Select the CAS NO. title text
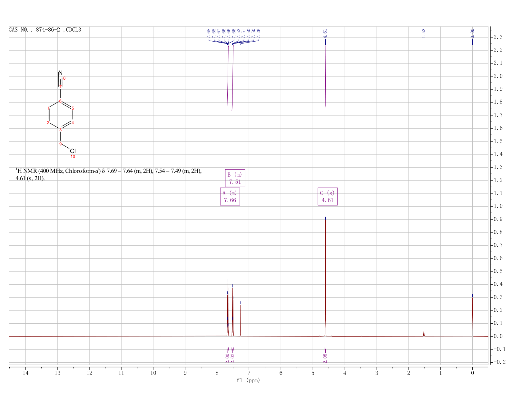The width and height of the screenshot is (532, 411). pyautogui.click(x=45, y=30)
